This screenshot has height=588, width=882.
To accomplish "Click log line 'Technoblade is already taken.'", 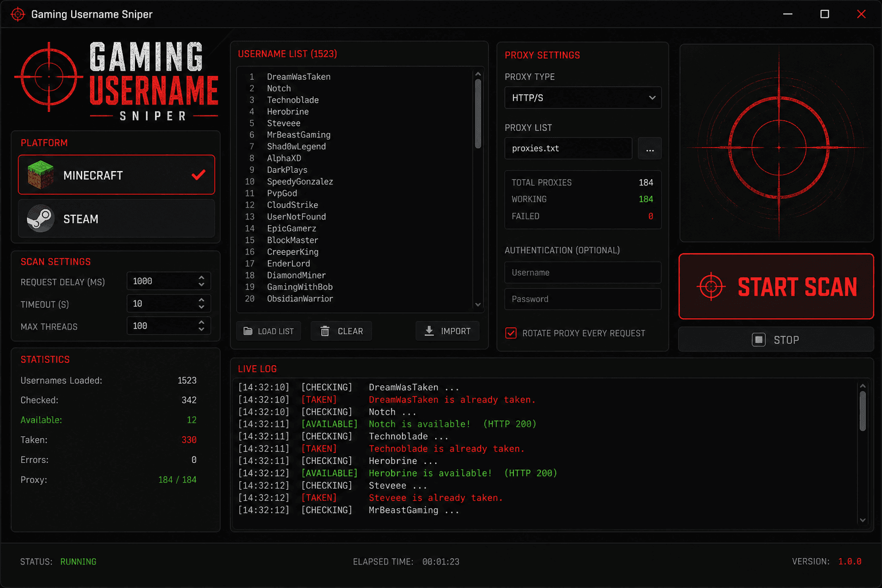I will (x=446, y=449).
